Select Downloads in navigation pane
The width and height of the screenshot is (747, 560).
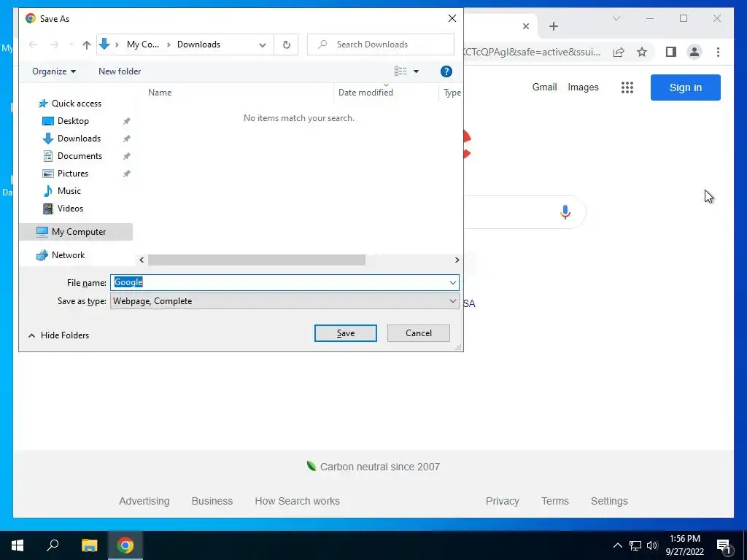tap(79, 139)
